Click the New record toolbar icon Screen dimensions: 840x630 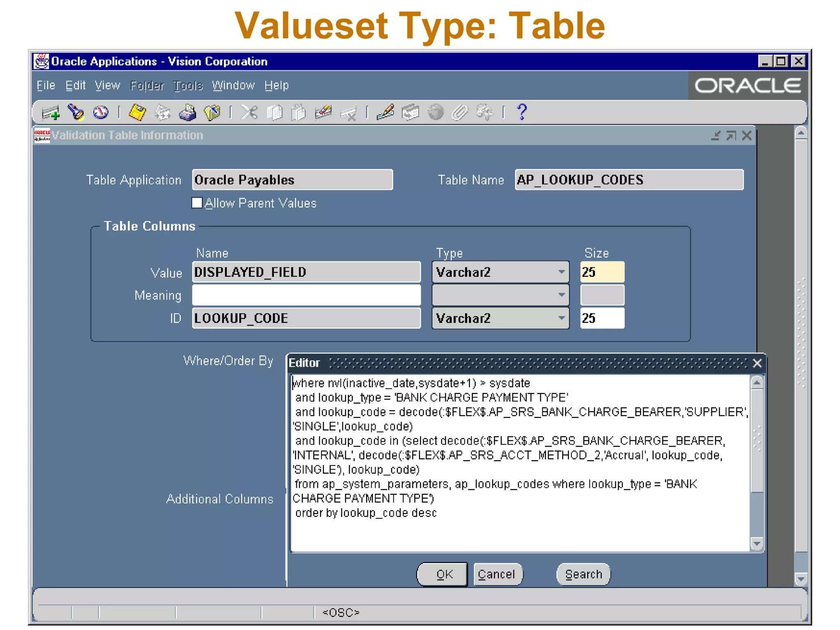[51, 112]
